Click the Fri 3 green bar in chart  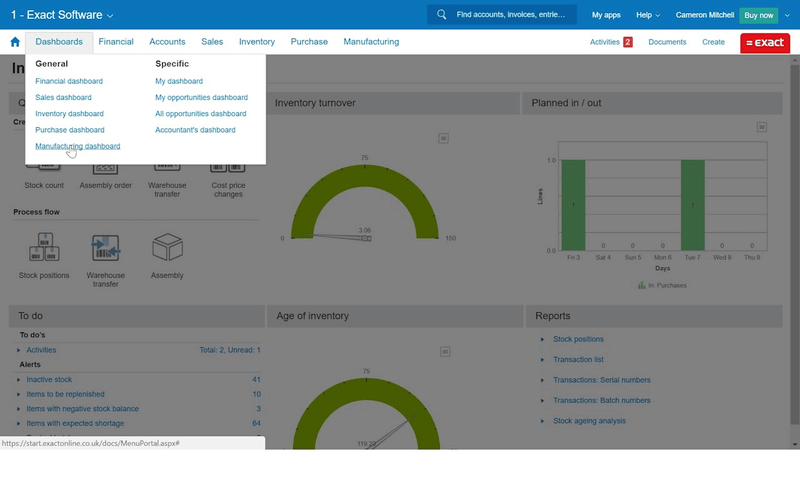573,205
